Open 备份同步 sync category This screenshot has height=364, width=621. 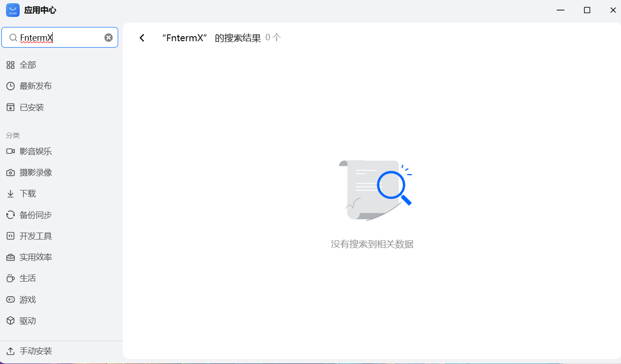pyautogui.click(x=11, y=214)
